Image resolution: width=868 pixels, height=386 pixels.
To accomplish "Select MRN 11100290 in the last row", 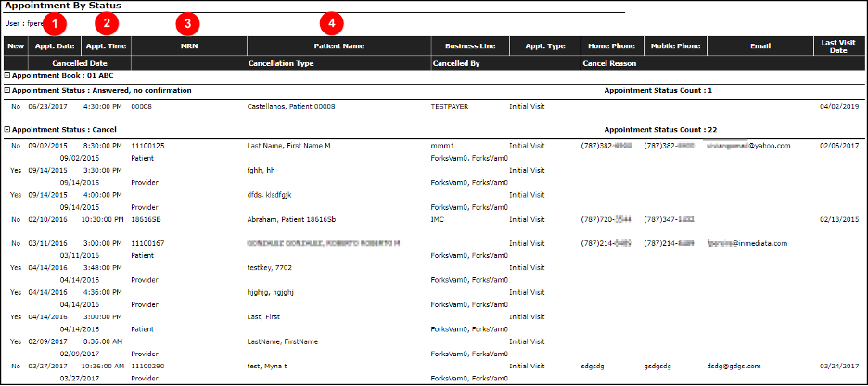I will pos(147,367).
